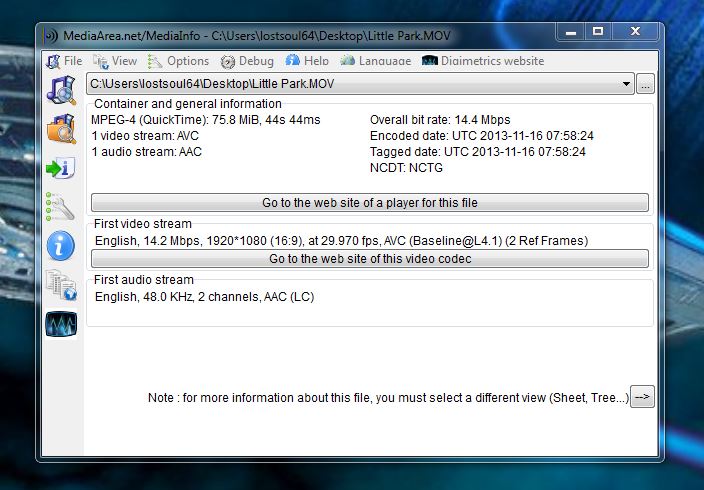Viewport: 704px width, 490px height.
Task: Maximize the MediaInfo window
Action: [598, 32]
